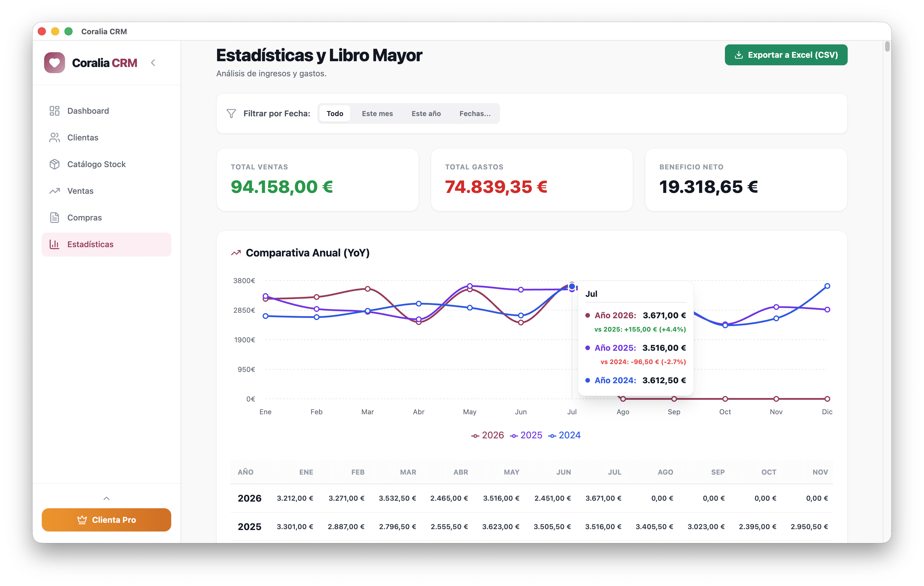924x586 pixels.
Task: Click the Total Ventas amount 94.158,00 €
Action: coord(282,187)
